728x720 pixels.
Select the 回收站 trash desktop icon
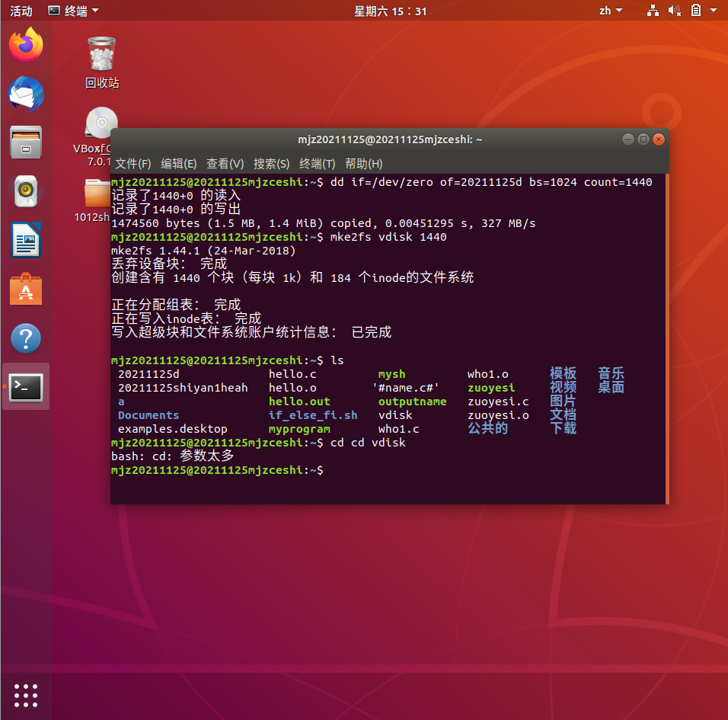(x=102, y=62)
